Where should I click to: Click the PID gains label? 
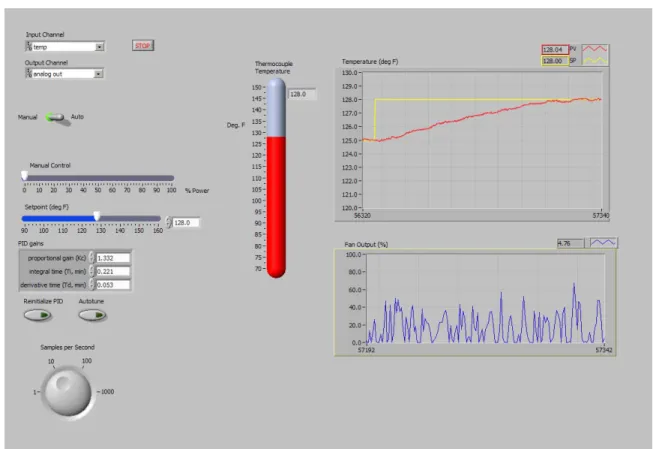coord(30,244)
